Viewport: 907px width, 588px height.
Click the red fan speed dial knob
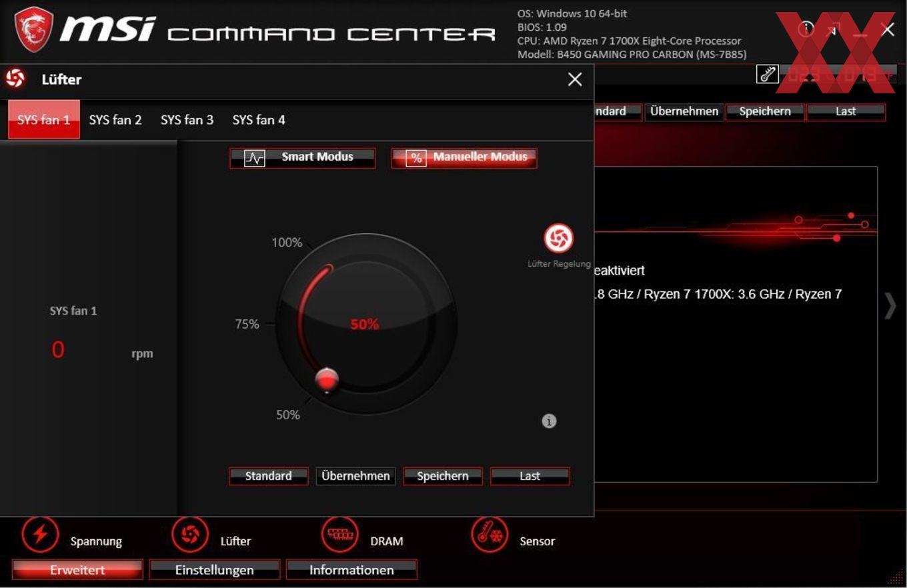pyautogui.click(x=327, y=380)
